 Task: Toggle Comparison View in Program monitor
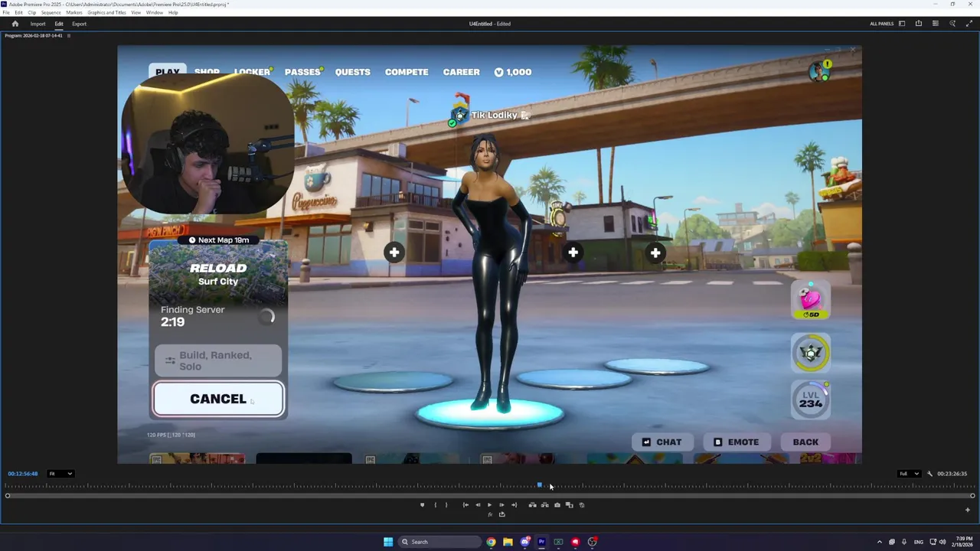point(569,505)
